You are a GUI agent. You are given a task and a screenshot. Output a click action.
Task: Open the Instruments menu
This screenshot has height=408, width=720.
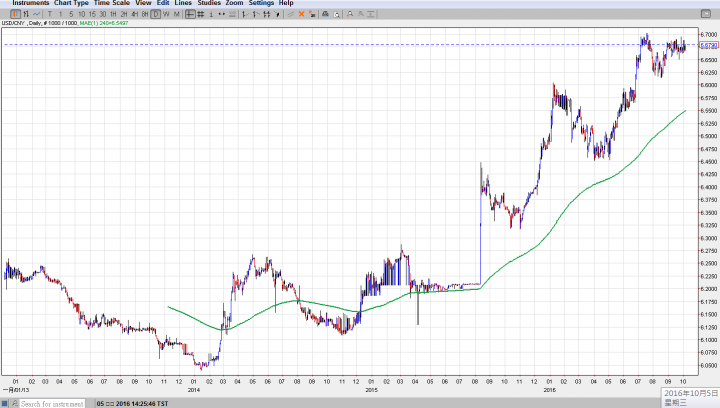30,4
